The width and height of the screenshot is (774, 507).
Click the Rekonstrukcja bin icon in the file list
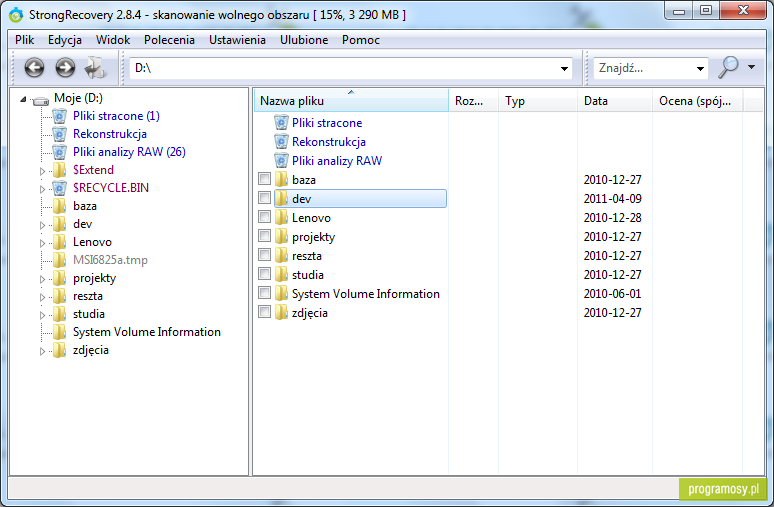tap(281, 142)
